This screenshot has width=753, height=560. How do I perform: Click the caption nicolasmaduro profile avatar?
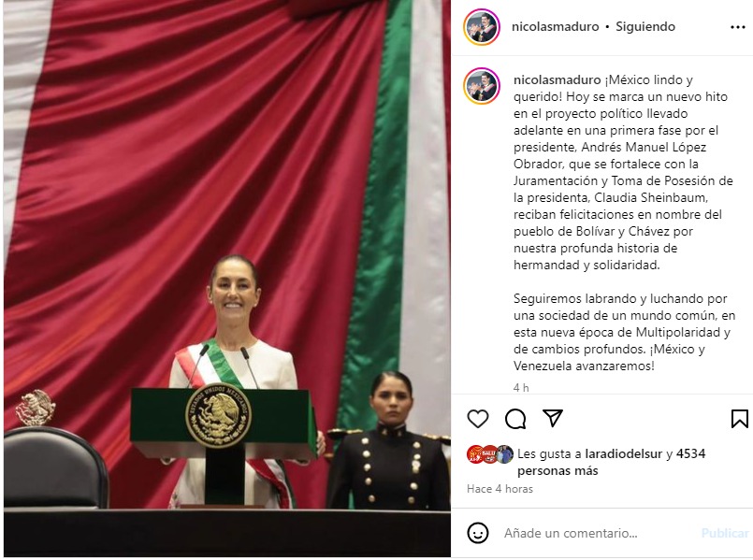(x=482, y=86)
